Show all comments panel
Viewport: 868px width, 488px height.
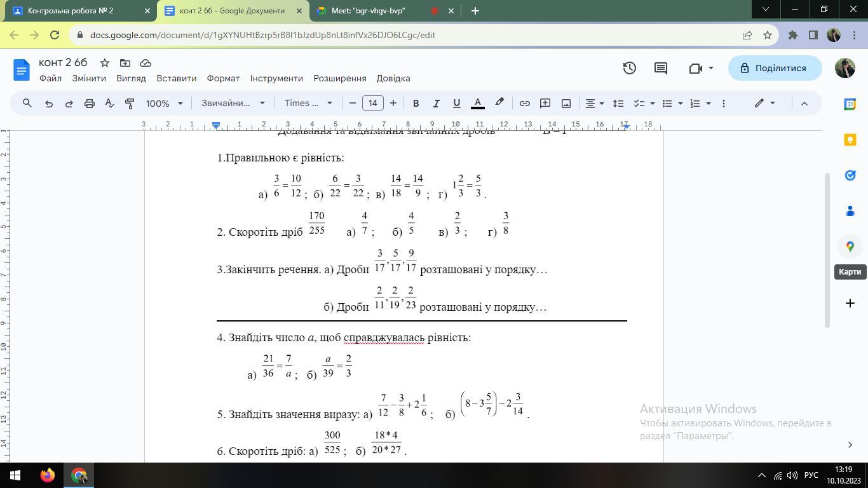pos(661,68)
